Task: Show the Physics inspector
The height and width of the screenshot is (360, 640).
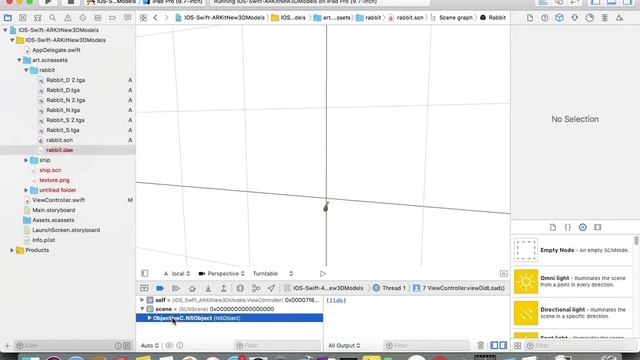Action: [x=604, y=18]
